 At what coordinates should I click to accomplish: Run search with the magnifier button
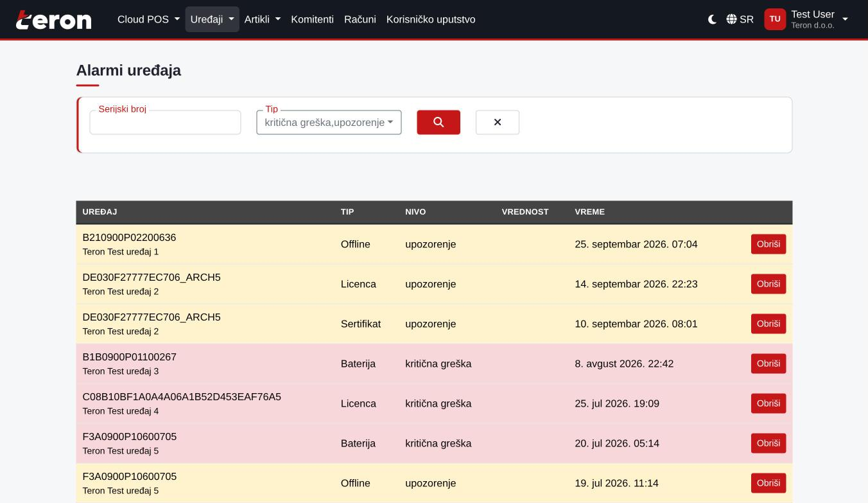438,122
